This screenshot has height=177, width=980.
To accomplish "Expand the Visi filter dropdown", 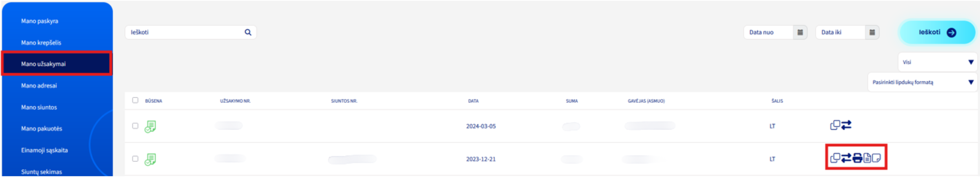I will coord(937,62).
